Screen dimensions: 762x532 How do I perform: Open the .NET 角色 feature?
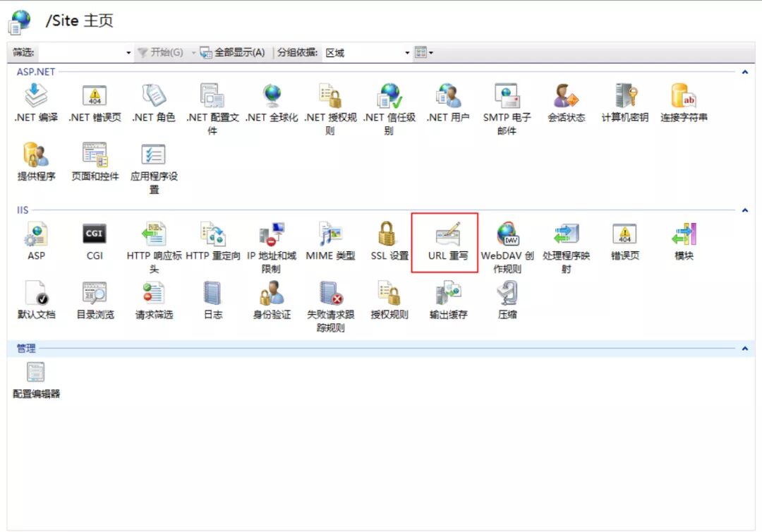[x=154, y=102]
